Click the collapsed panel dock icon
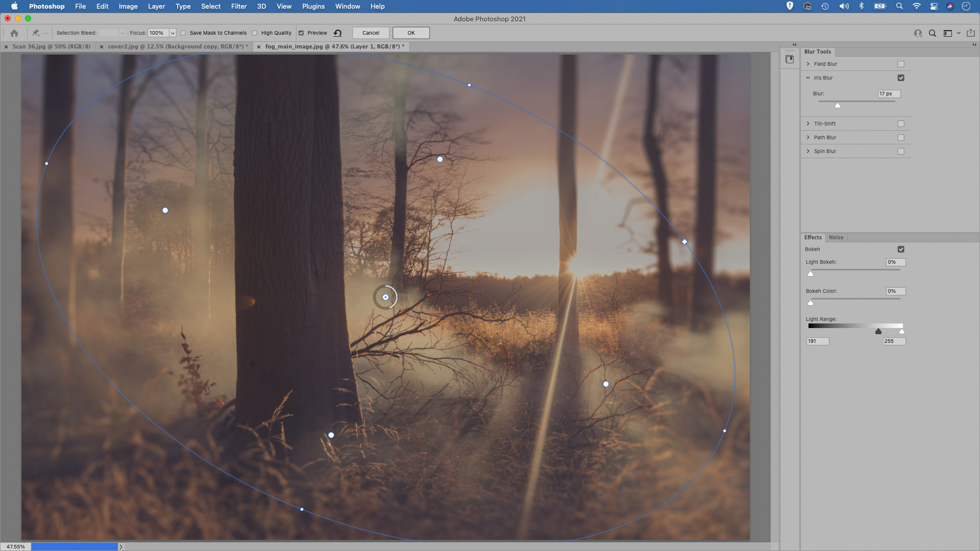Screen dimensions: 980x551 click(790, 59)
